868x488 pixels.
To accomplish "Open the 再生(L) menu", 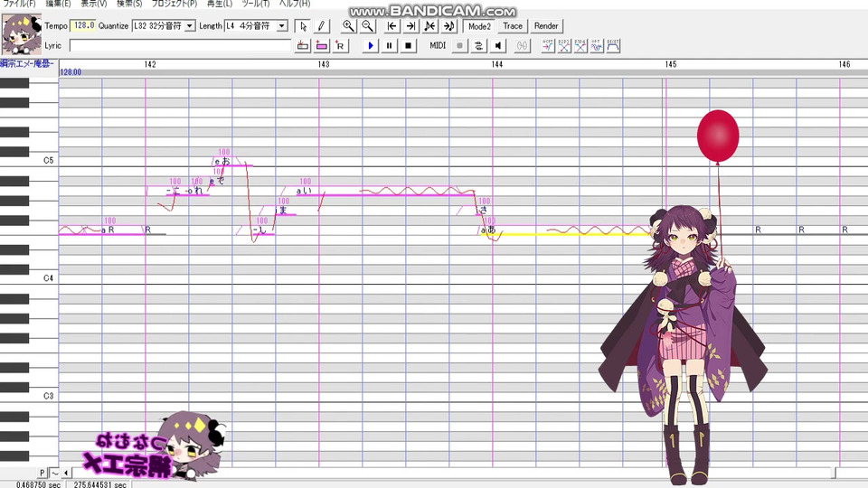I will [219, 4].
